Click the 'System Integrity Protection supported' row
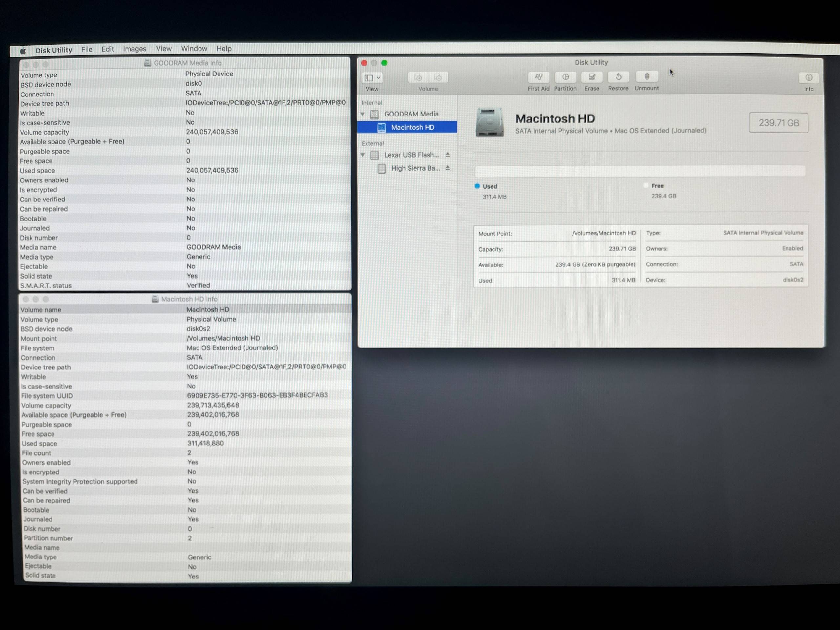Image resolution: width=840 pixels, height=630 pixels. [x=186, y=481]
